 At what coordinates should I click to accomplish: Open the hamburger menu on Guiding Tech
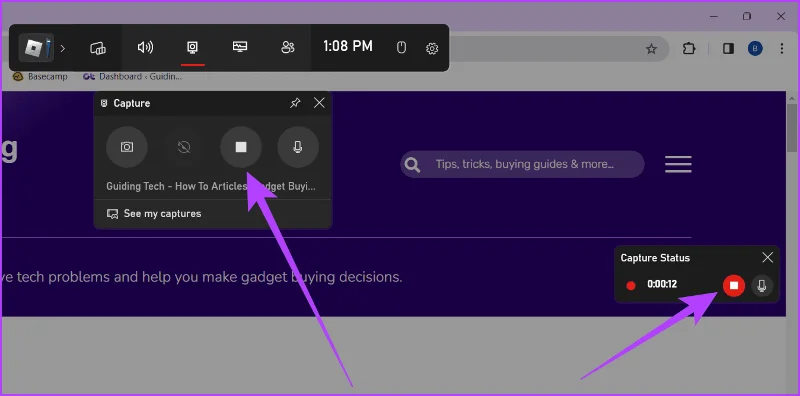click(678, 164)
